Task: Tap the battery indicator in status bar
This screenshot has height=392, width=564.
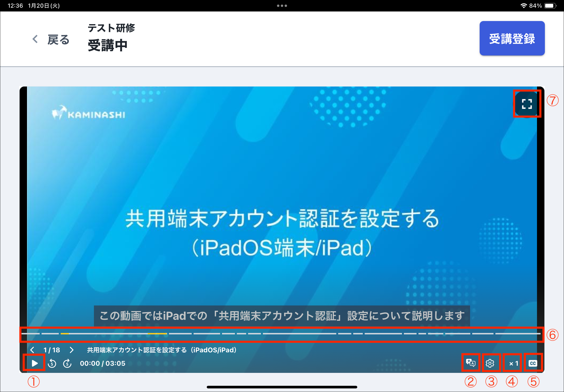Action: [550, 6]
